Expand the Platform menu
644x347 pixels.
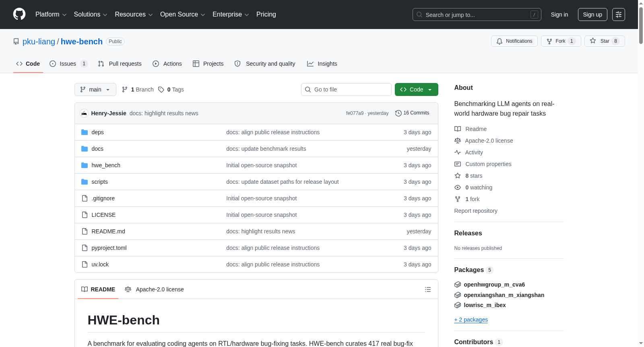tap(51, 15)
